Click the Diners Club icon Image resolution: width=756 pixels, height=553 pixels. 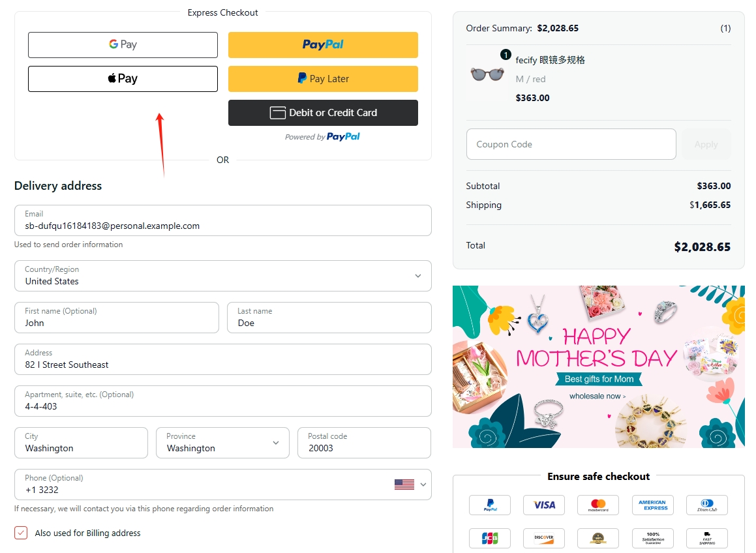click(x=706, y=505)
